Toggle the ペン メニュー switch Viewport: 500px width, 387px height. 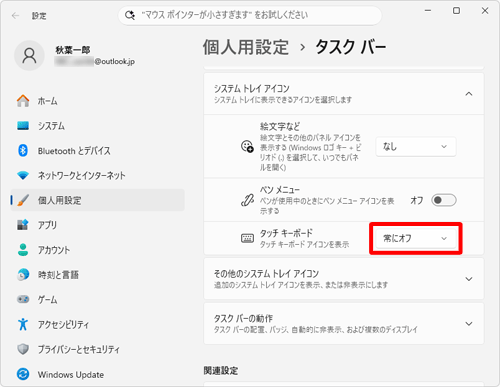tap(444, 200)
